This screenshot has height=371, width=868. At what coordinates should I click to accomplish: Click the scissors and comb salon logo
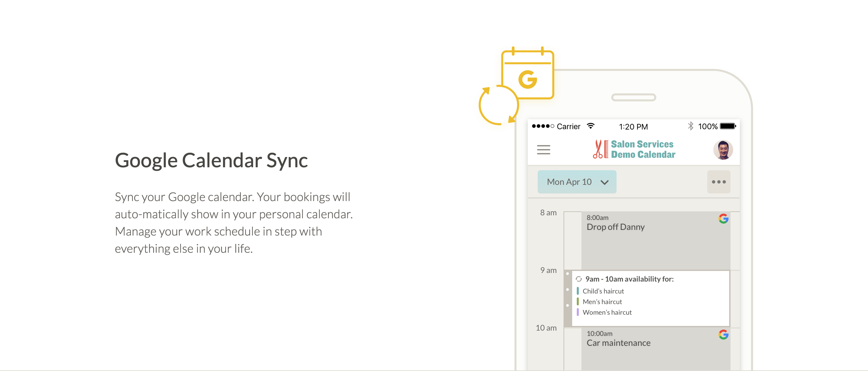coord(600,149)
